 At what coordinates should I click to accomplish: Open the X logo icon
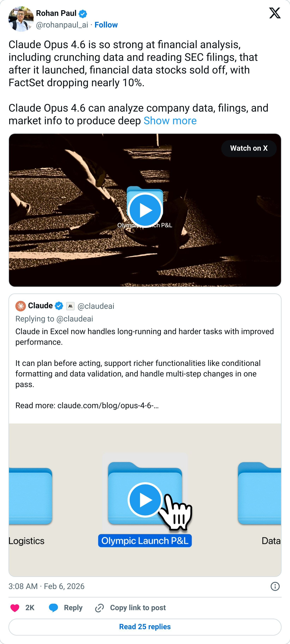click(x=275, y=13)
